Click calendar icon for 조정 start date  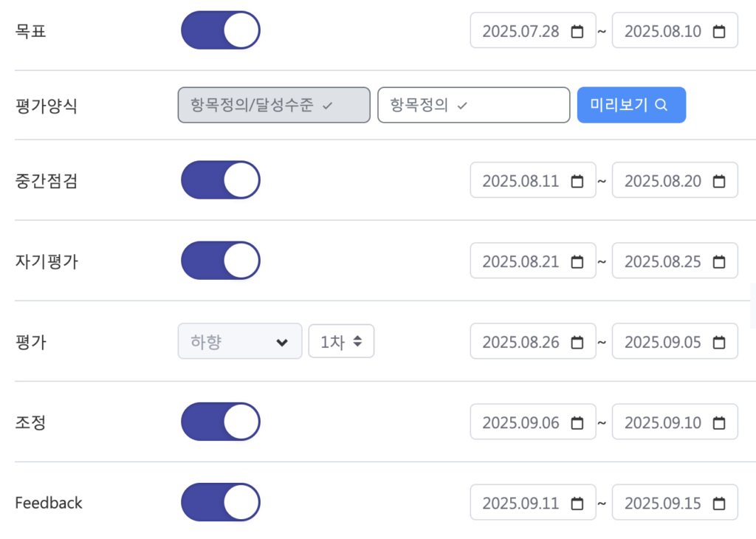[x=577, y=423]
